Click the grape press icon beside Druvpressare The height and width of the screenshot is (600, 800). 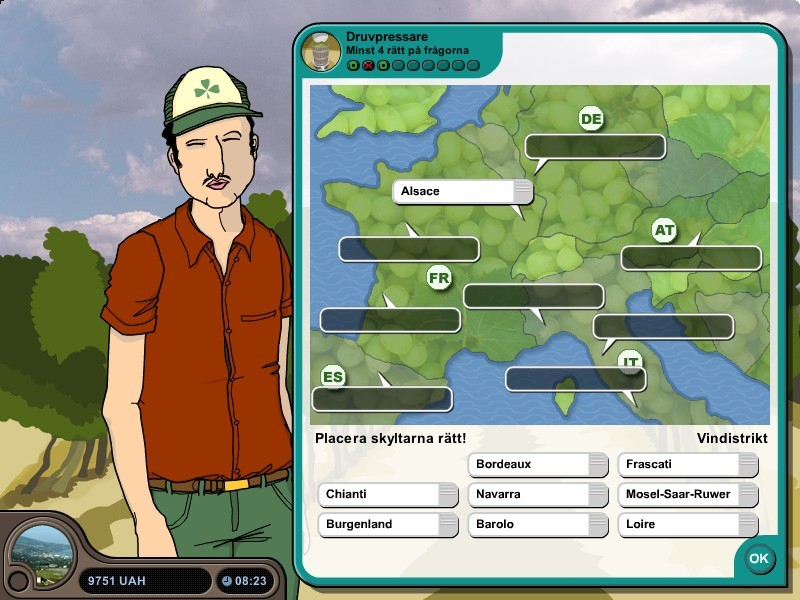click(321, 52)
